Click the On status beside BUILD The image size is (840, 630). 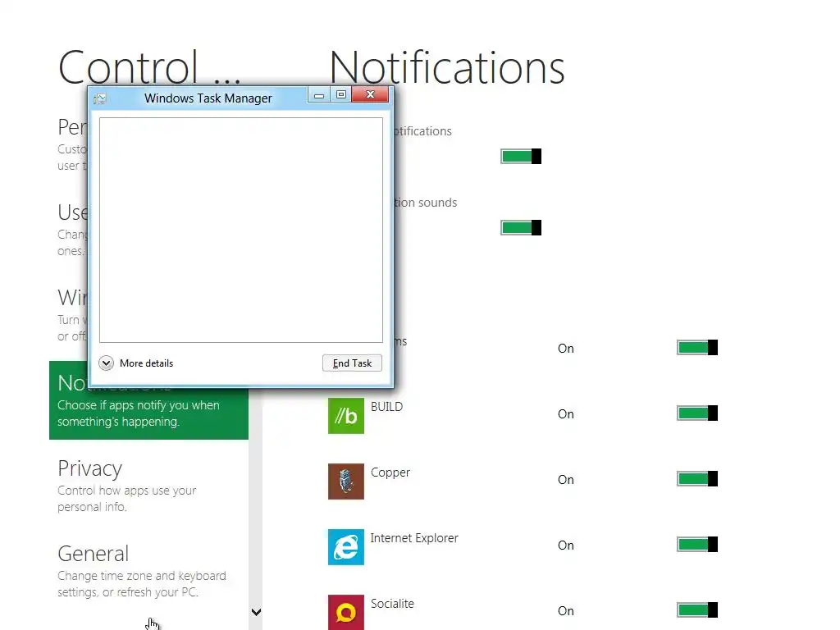[566, 414]
